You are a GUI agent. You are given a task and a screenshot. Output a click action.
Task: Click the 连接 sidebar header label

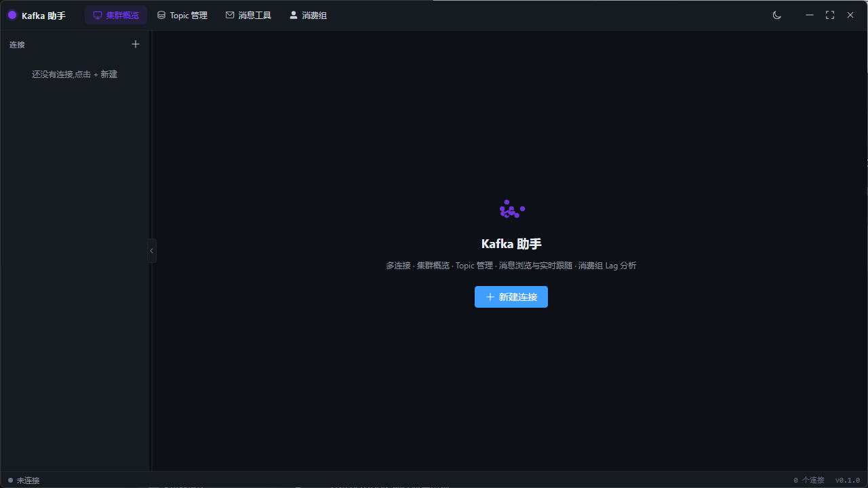coord(17,45)
